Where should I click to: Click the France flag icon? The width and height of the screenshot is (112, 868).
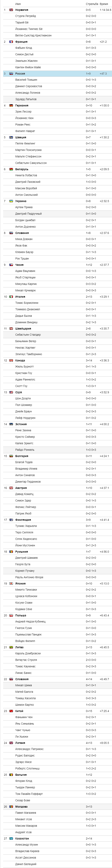pos(11,42)
